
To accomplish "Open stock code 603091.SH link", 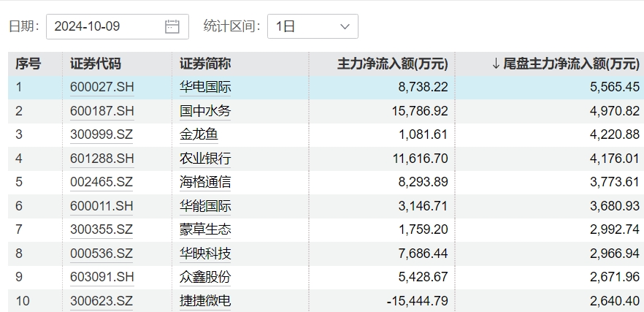I will [102, 277].
